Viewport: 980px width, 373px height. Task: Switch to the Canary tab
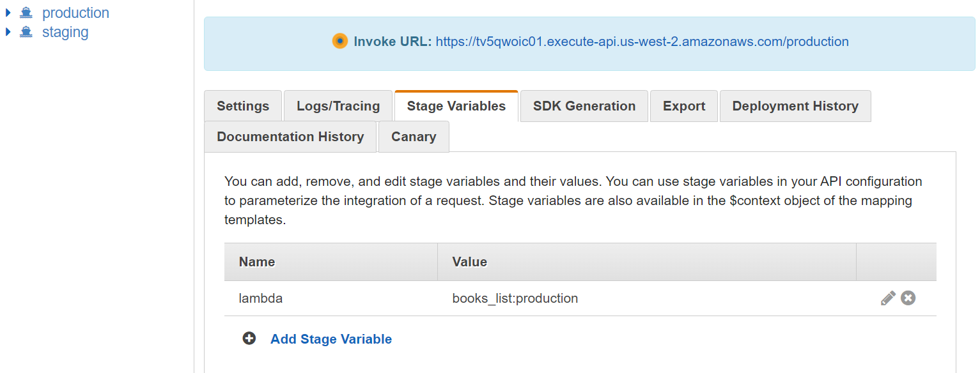click(x=414, y=137)
